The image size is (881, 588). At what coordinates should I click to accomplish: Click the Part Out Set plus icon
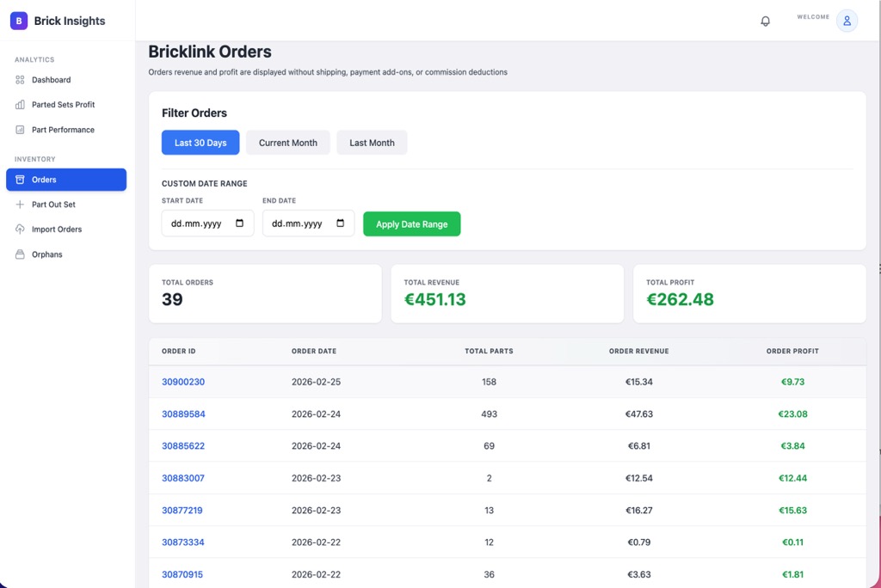20,205
